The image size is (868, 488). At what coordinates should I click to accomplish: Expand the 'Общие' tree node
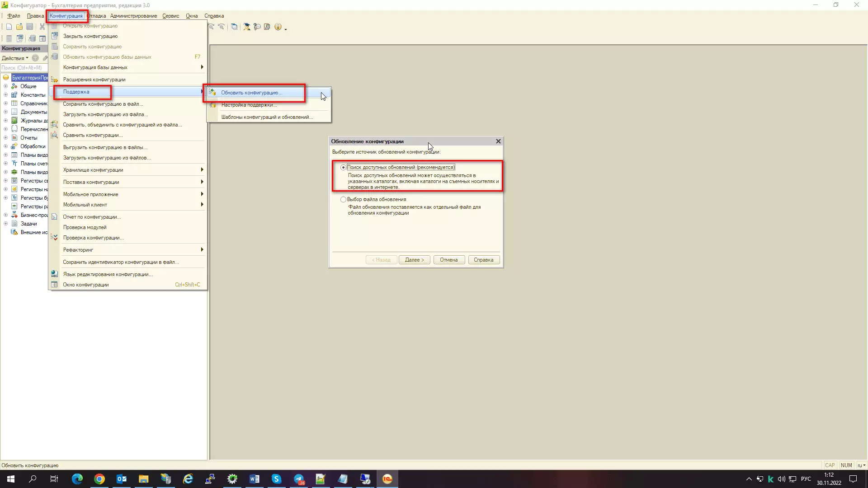5,86
